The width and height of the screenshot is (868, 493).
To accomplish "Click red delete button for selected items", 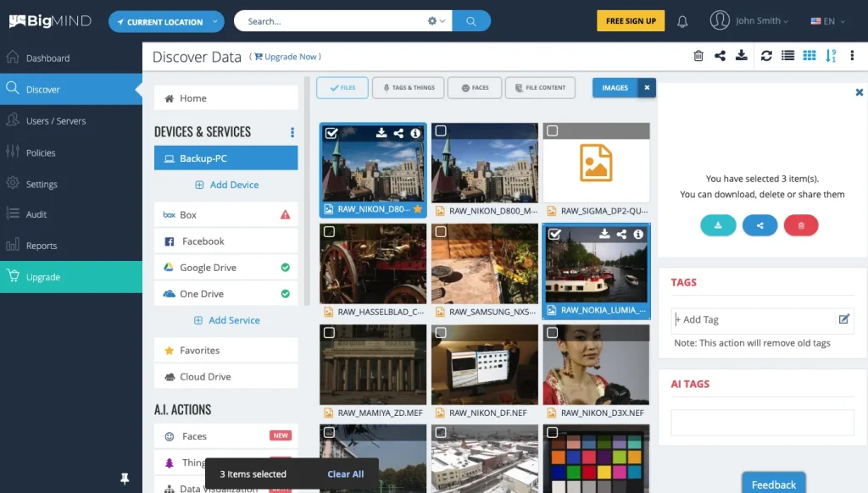I will pos(801,225).
